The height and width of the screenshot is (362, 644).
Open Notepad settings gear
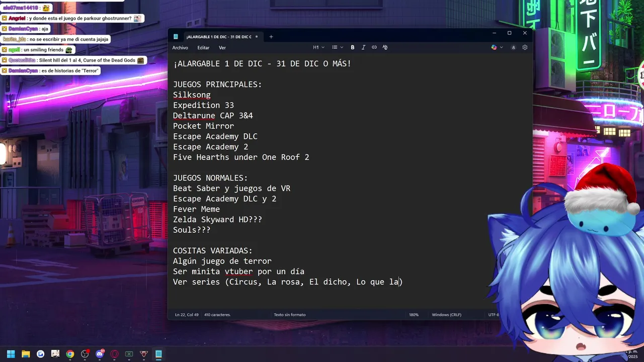[x=525, y=47]
